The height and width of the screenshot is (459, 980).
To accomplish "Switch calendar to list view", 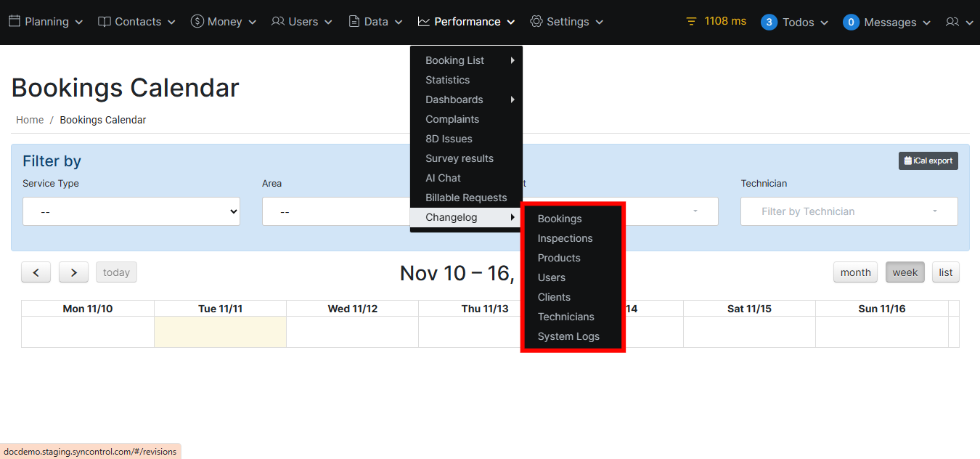I will (945, 272).
